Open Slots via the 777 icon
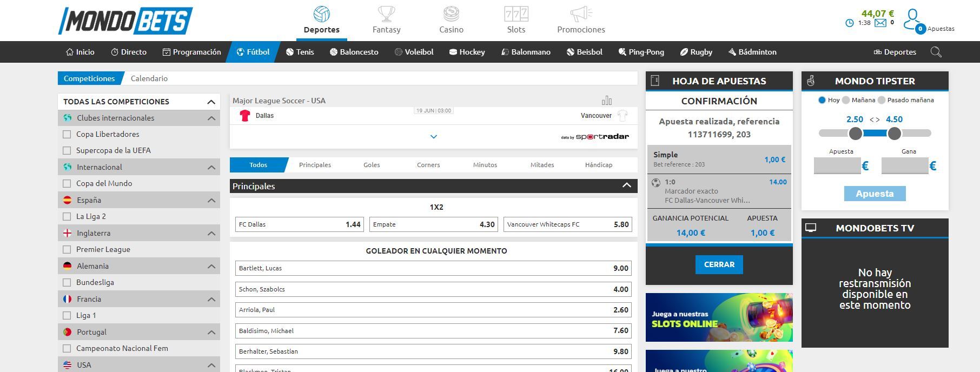 click(516, 14)
